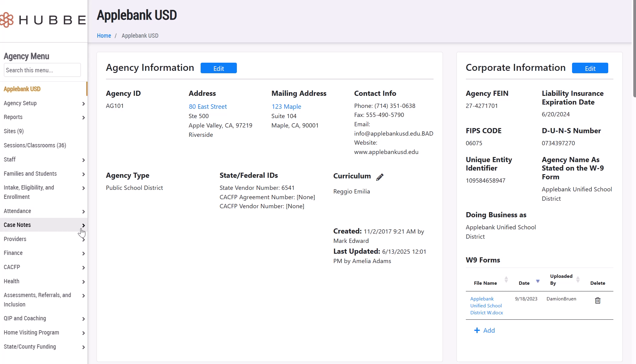
Task: Expand the Case Notes submenu arrow
Action: coord(84,225)
